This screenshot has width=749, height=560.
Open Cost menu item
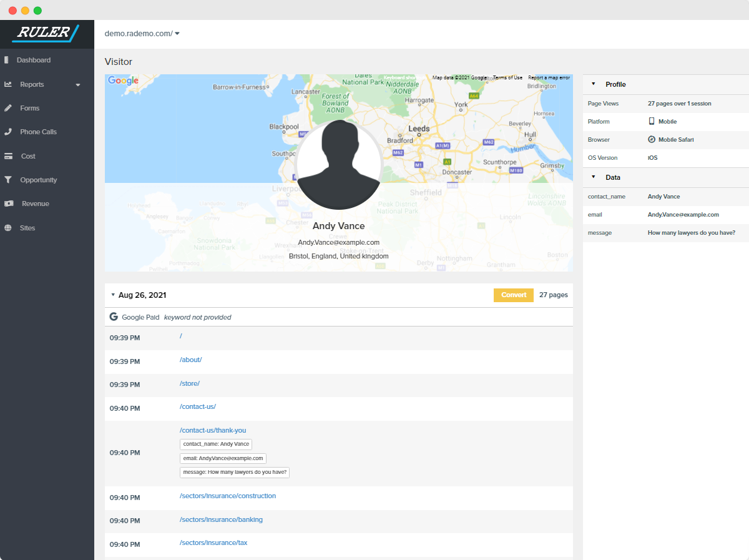pos(29,156)
